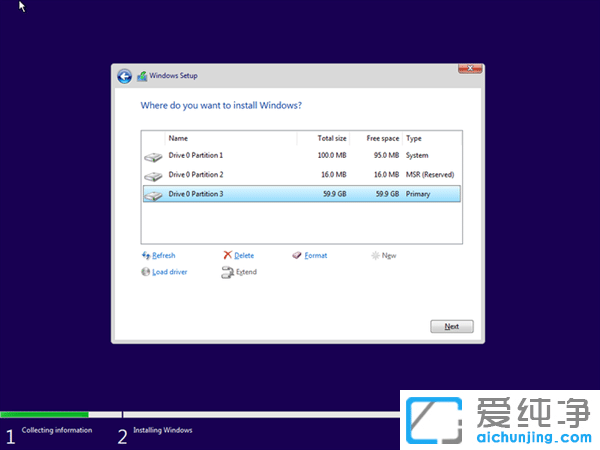Click the Installing Windows progress bar
Image resolution: width=600 pixels, height=450 pixels.
coord(261,414)
